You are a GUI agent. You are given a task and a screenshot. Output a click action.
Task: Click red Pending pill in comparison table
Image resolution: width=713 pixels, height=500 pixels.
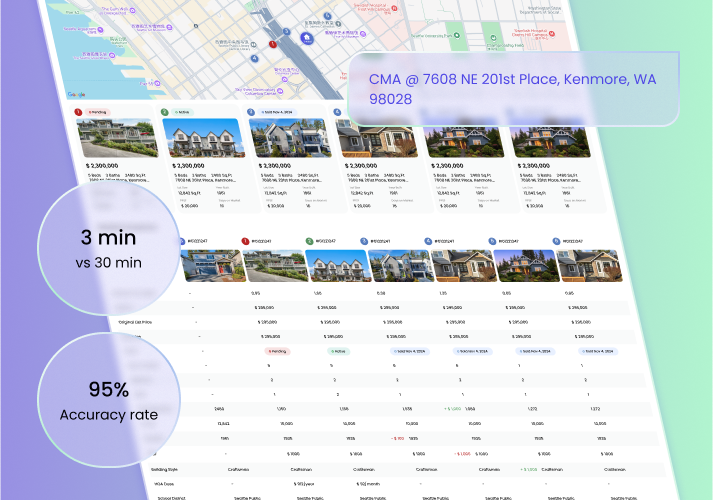tap(277, 351)
